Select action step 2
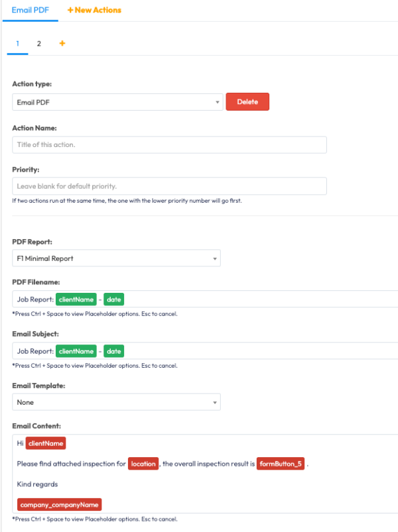 coord(39,44)
